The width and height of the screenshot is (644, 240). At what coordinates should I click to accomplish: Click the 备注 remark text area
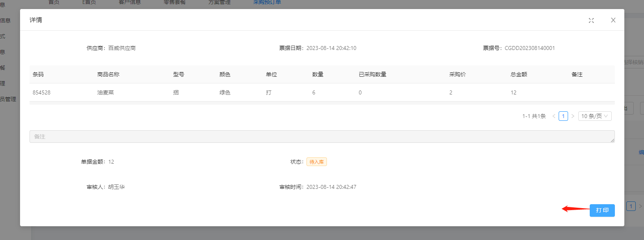click(x=322, y=137)
